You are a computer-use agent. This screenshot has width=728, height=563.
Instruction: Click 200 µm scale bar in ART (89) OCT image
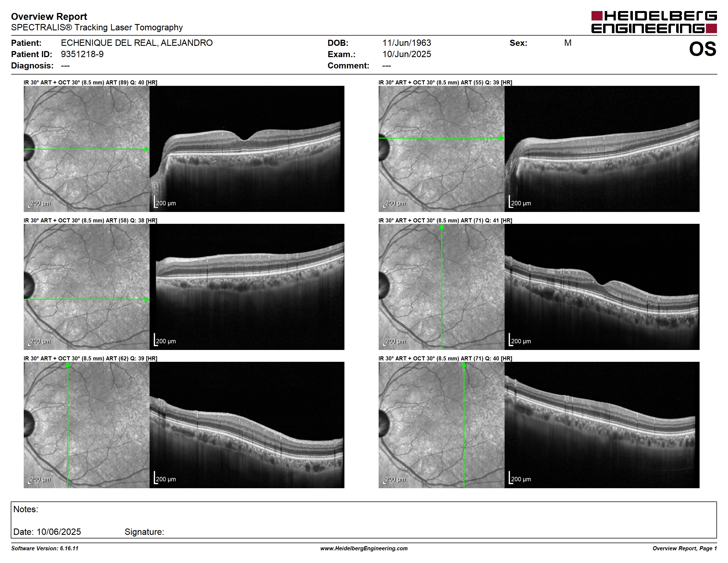click(x=165, y=202)
